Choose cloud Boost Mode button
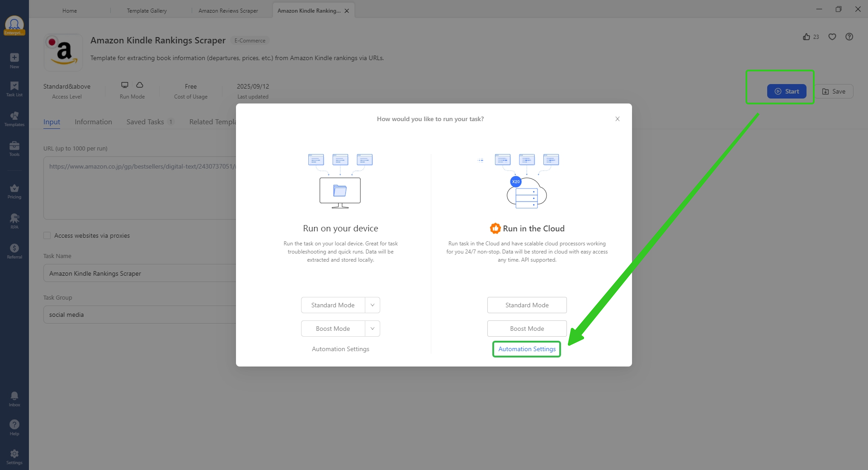This screenshot has width=868, height=470. (x=527, y=329)
